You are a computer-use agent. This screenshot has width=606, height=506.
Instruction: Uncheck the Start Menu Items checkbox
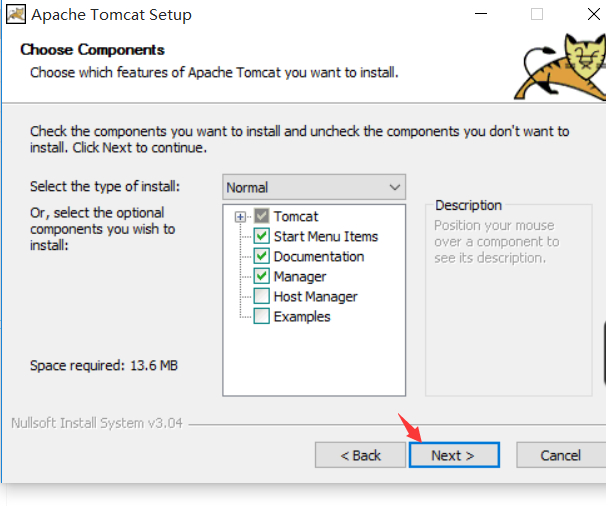[x=262, y=236]
